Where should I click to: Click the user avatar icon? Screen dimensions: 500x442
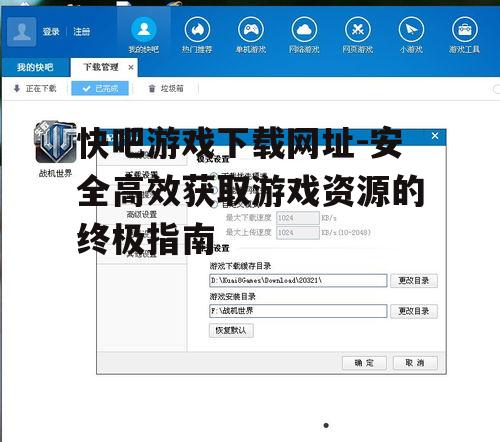pyautogui.click(x=22, y=32)
